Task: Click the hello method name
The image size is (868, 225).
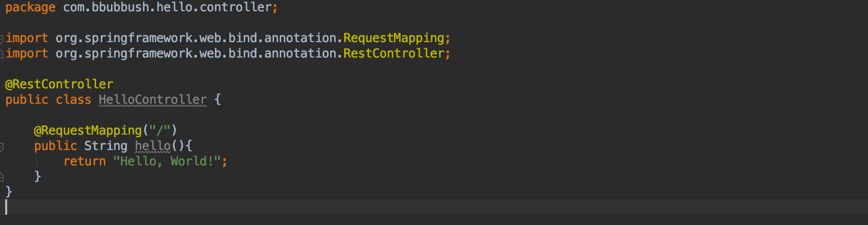Action: pyautogui.click(x=152, y=146)
